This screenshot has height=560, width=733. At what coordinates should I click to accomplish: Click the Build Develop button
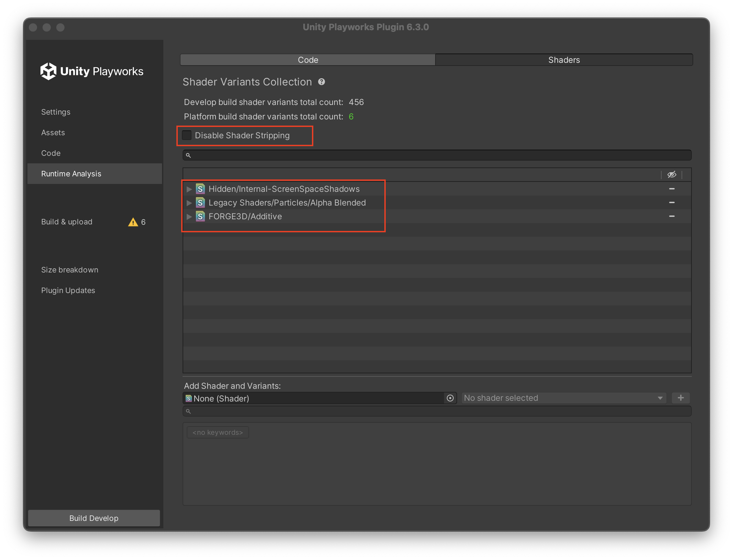(x=94, y=518)
